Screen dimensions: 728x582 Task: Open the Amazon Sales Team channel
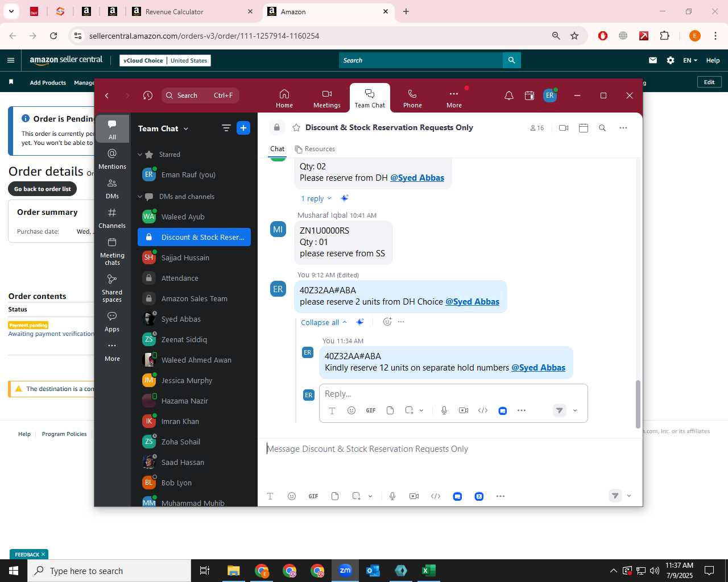click(x=194, y=298)
